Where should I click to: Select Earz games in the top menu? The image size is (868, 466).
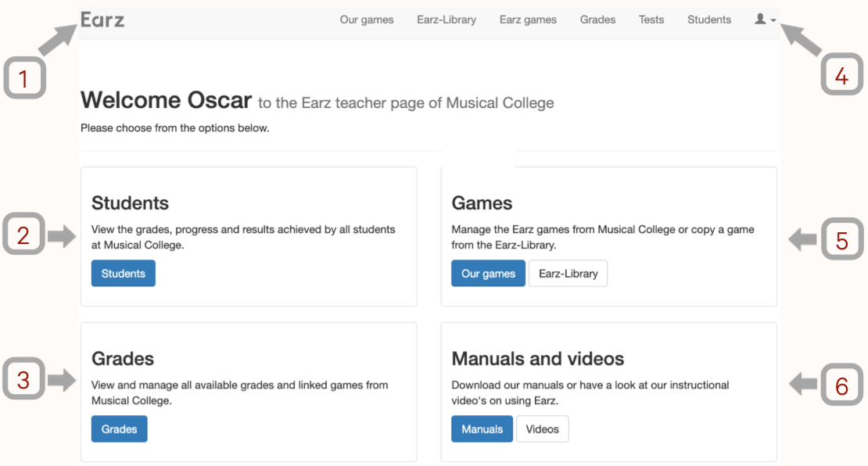[x=528, y=20]
